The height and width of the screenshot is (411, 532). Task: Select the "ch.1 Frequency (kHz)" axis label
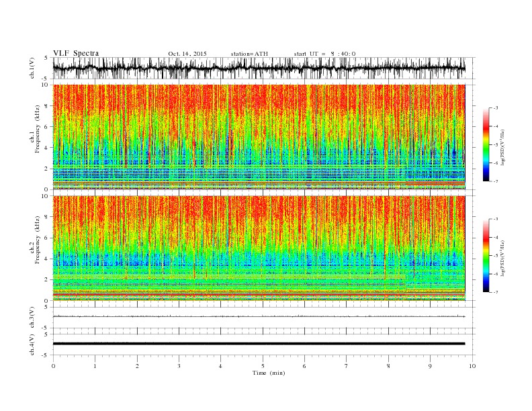point(35,129)
